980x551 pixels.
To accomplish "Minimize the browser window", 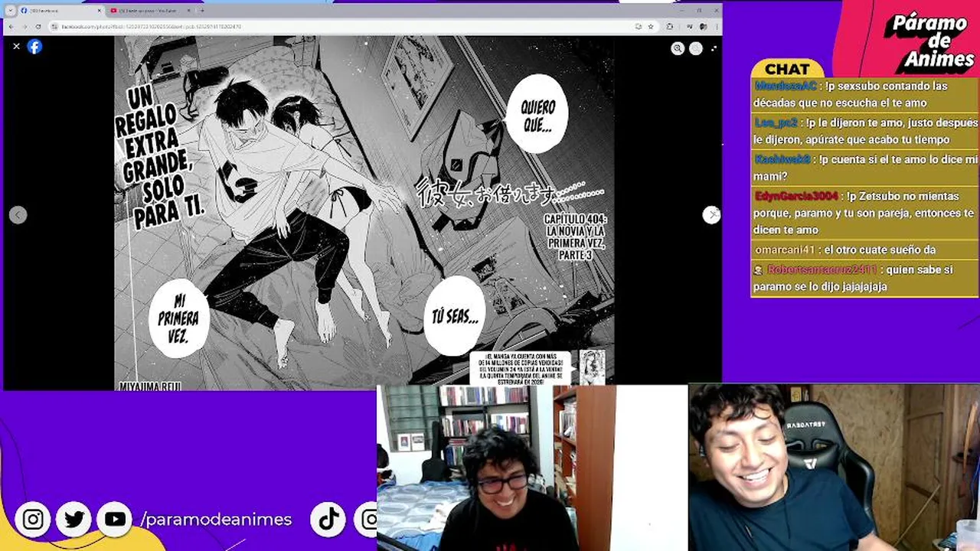I will 682,11.
